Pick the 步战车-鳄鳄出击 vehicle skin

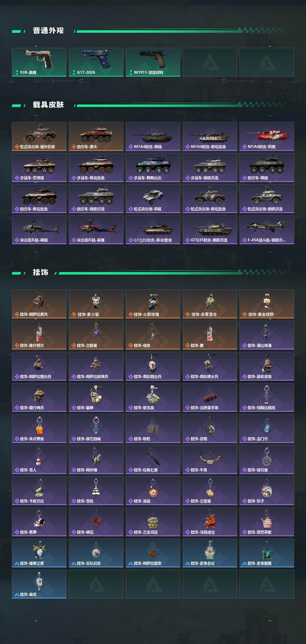click(153, 168)
